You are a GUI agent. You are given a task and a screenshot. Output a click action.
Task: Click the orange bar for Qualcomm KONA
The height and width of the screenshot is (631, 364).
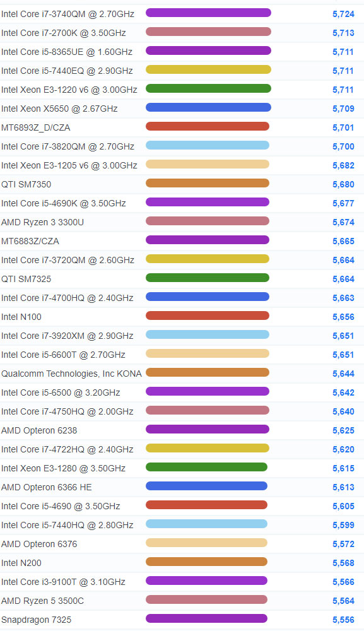tap(208, 372)
